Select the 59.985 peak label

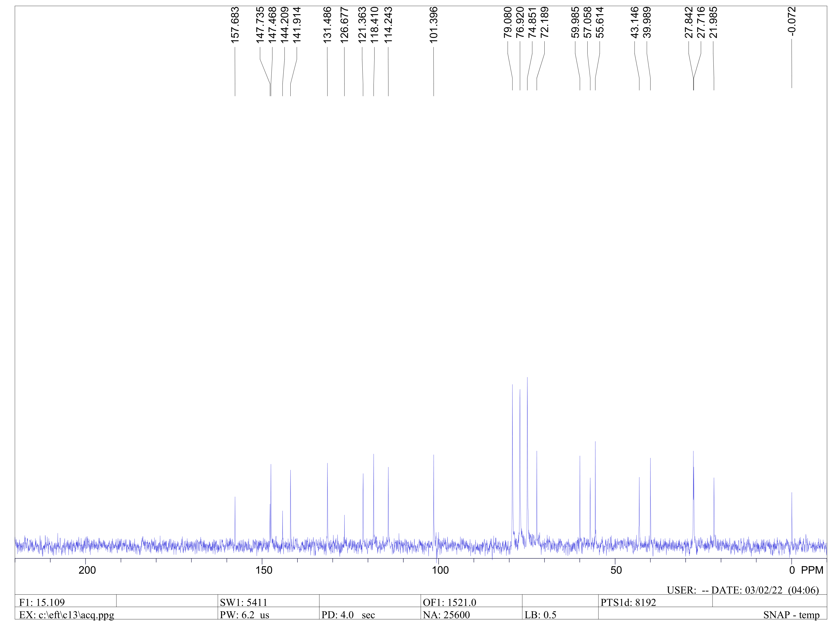pos(575,22)
